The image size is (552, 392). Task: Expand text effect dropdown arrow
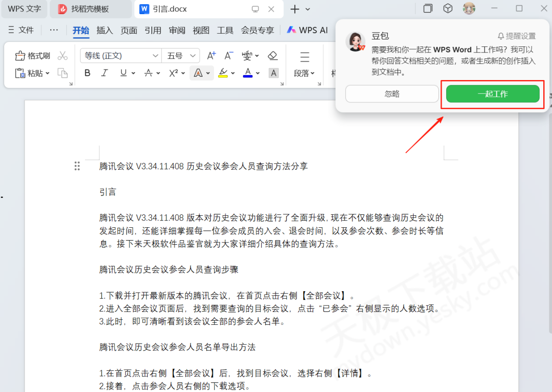208,73
